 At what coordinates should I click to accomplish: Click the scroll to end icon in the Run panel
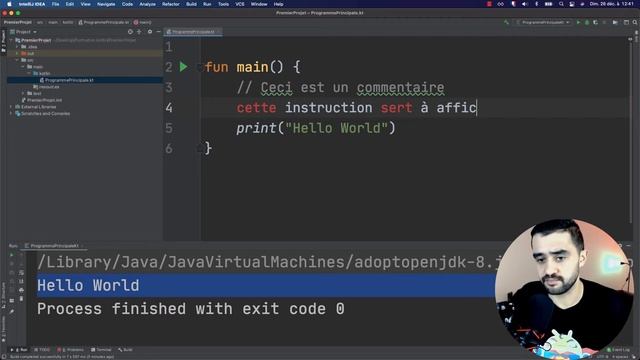tap(21, 281)
